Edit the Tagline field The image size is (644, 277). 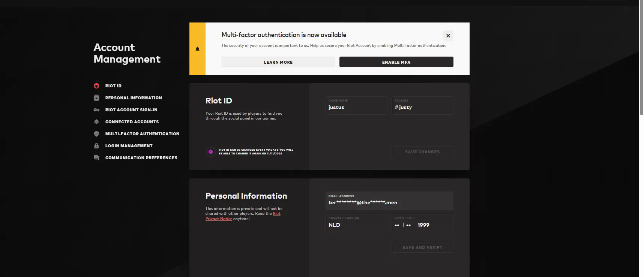pyautogui.click(x=424, y=108)
